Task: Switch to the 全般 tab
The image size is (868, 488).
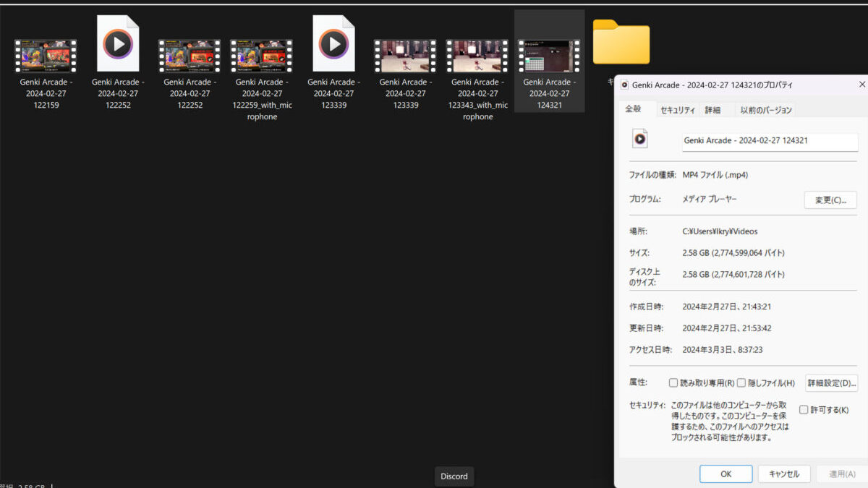Action: 633,110
